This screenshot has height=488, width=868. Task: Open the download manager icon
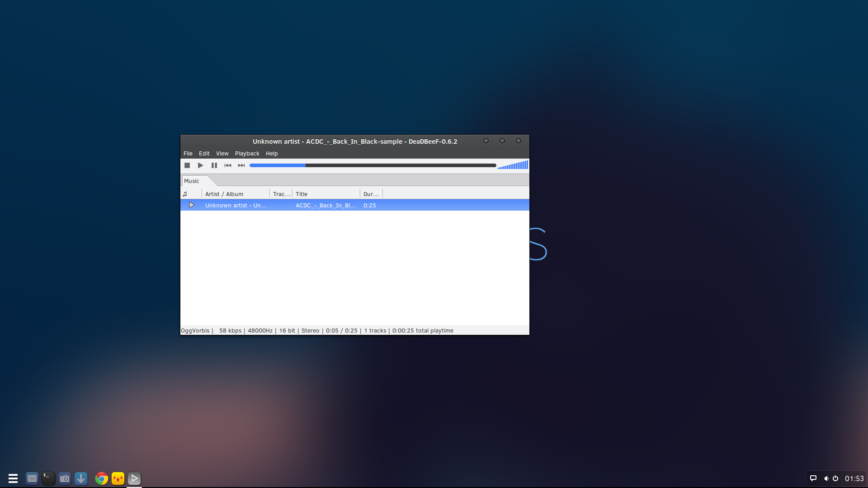tap(81, 479)
